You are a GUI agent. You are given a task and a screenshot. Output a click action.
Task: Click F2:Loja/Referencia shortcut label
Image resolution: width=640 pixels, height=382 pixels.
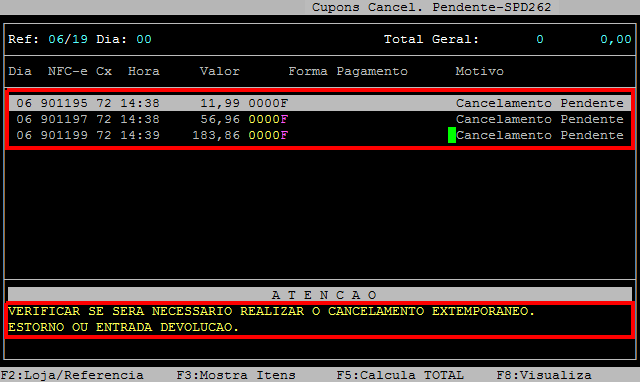coord(72,375)
